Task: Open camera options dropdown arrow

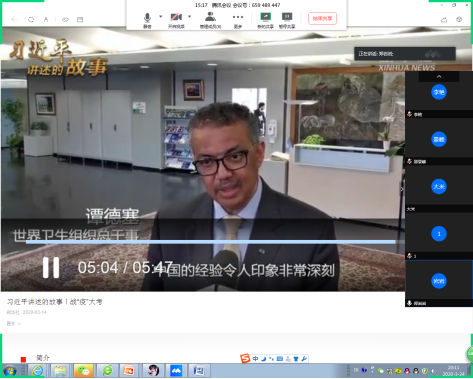Action: [x=189, y=16]
